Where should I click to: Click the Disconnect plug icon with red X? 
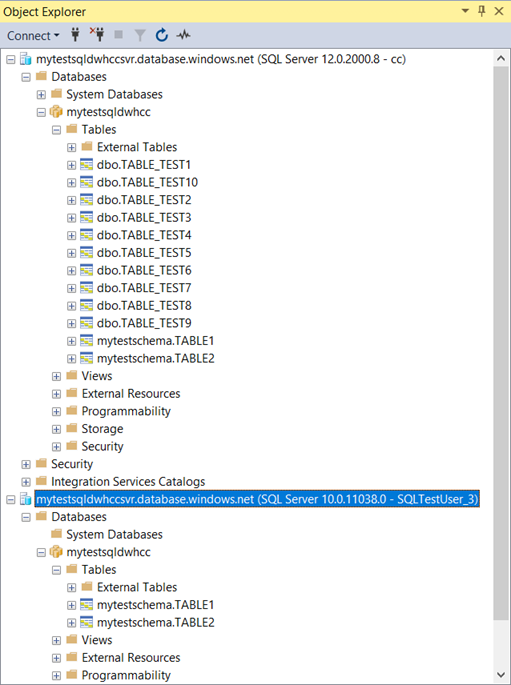97,35
